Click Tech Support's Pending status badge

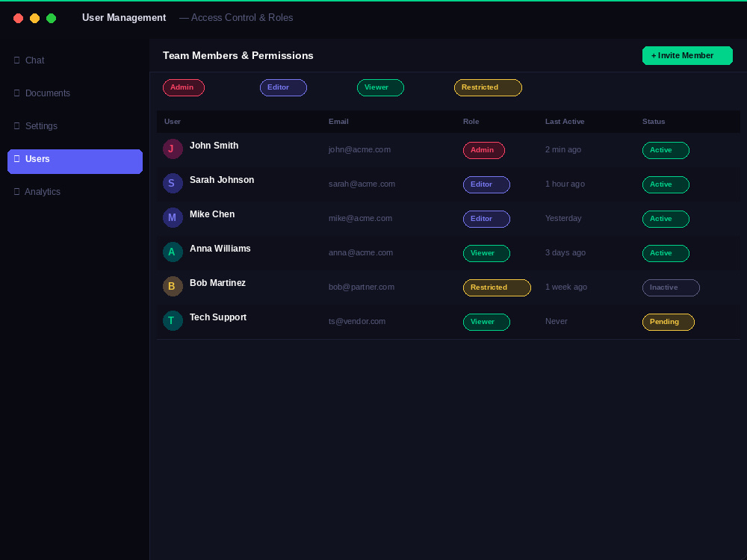coord(669,322)
